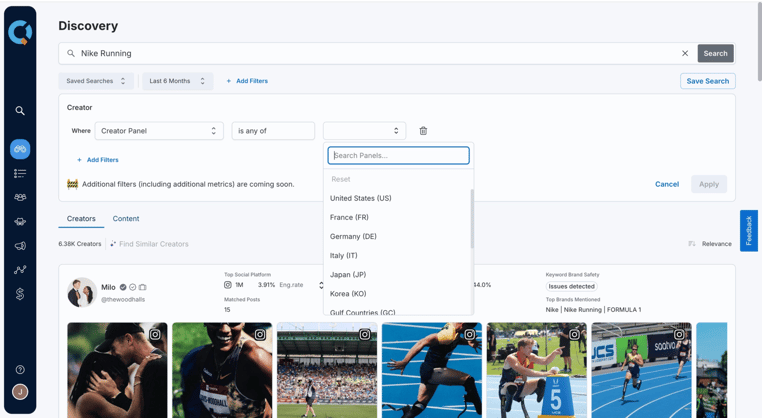Viewport: 762px width, 418px height.
Task: Click the page vertical scrollbar
Action: (759, 44)
